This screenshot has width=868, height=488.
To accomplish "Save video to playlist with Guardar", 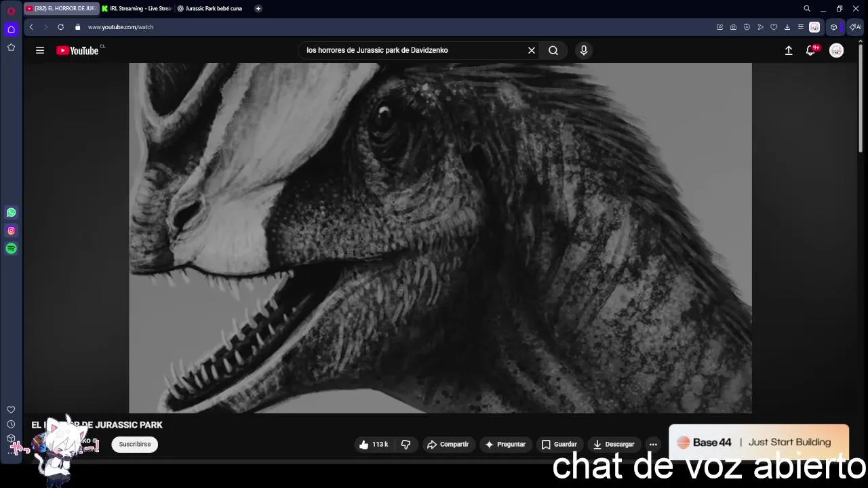I will pos(559,445).
